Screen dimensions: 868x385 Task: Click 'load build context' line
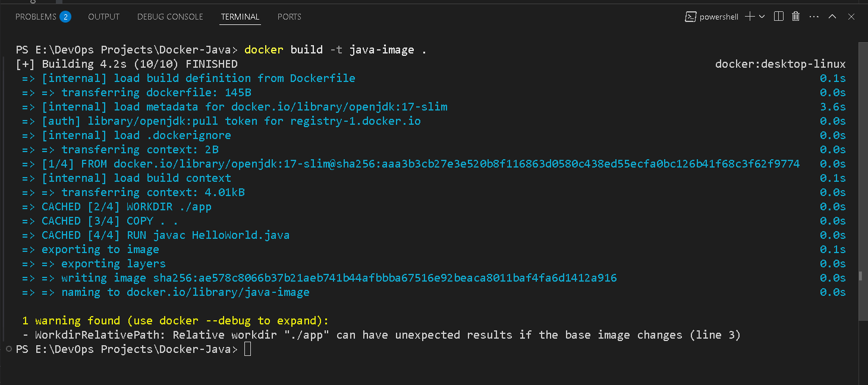(127, 178)
